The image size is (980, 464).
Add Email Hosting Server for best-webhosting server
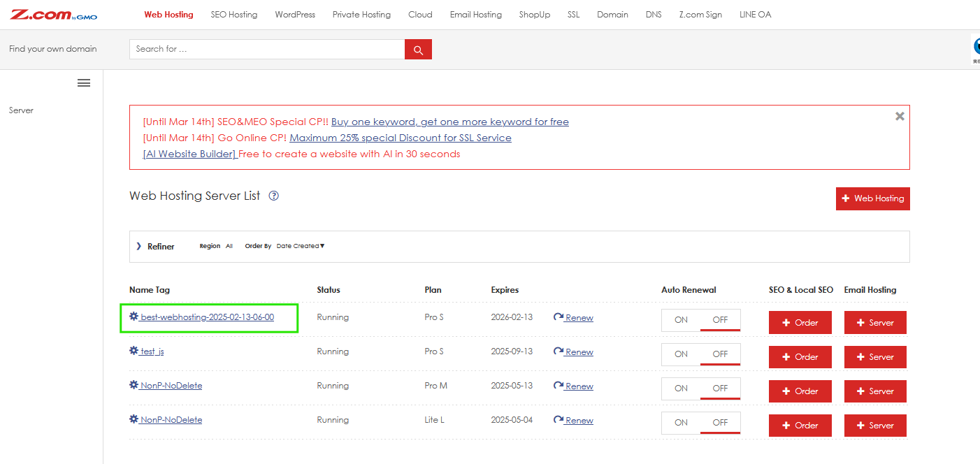coord(875,323)
